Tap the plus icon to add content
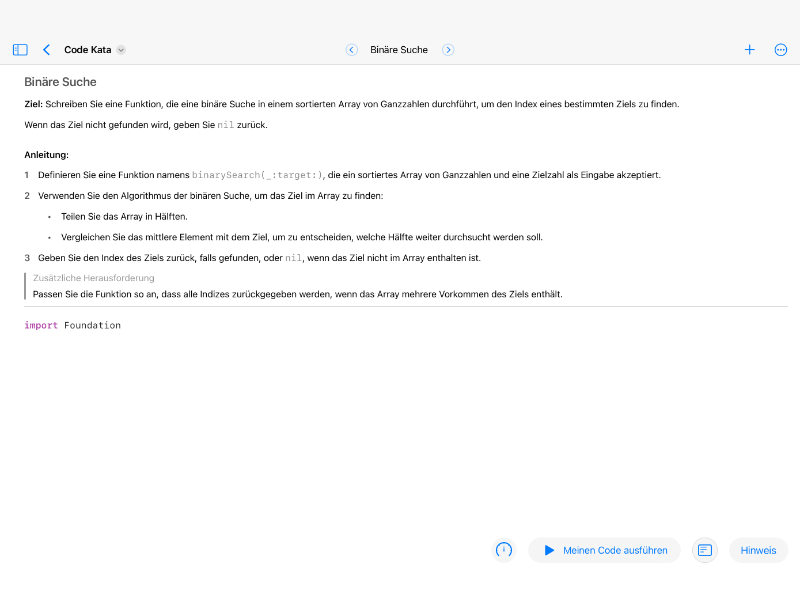The height and width of the screenshot is (600, 800). pos(749,49)
